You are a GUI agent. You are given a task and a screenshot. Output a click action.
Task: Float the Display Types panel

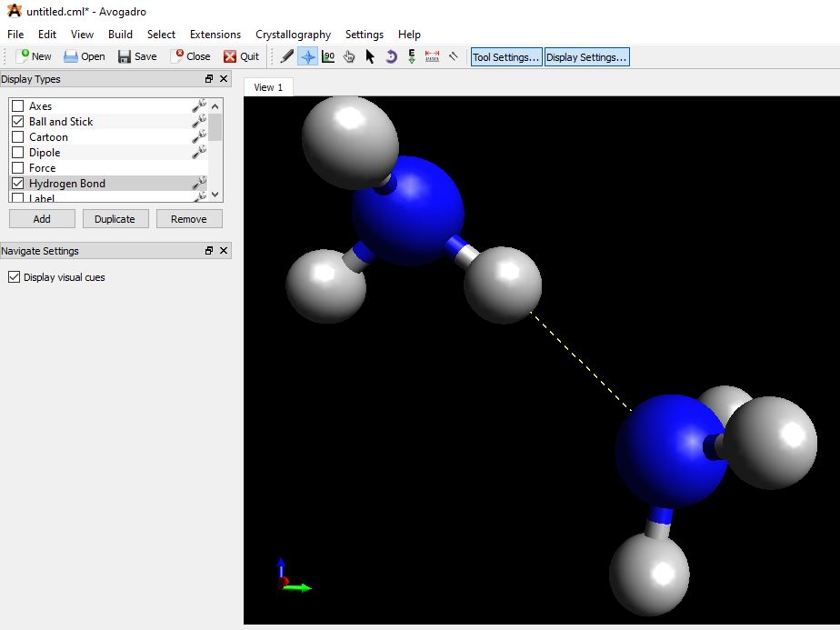pos(209,79)
